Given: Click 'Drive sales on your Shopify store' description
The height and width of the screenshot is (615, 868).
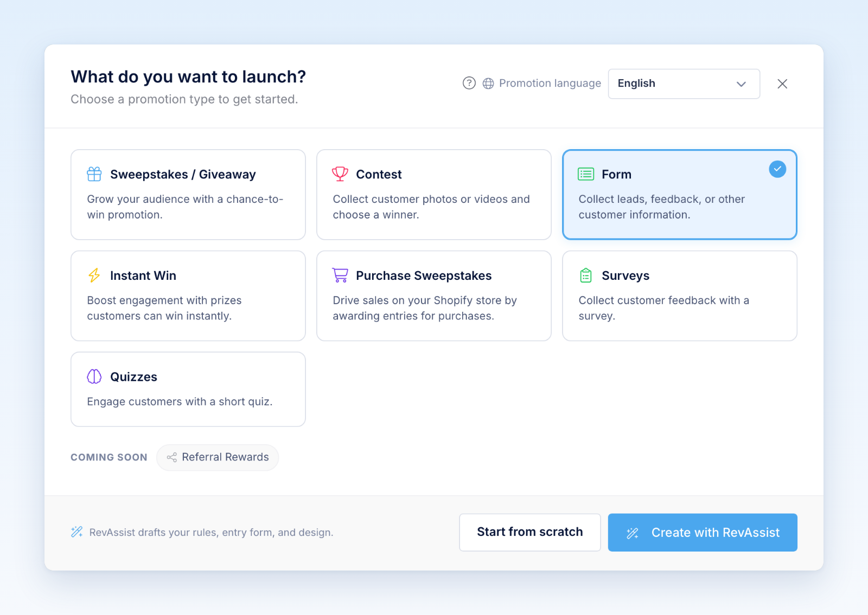Looking at the screenshot, I should pyautogui.click(x=425, y=308).
